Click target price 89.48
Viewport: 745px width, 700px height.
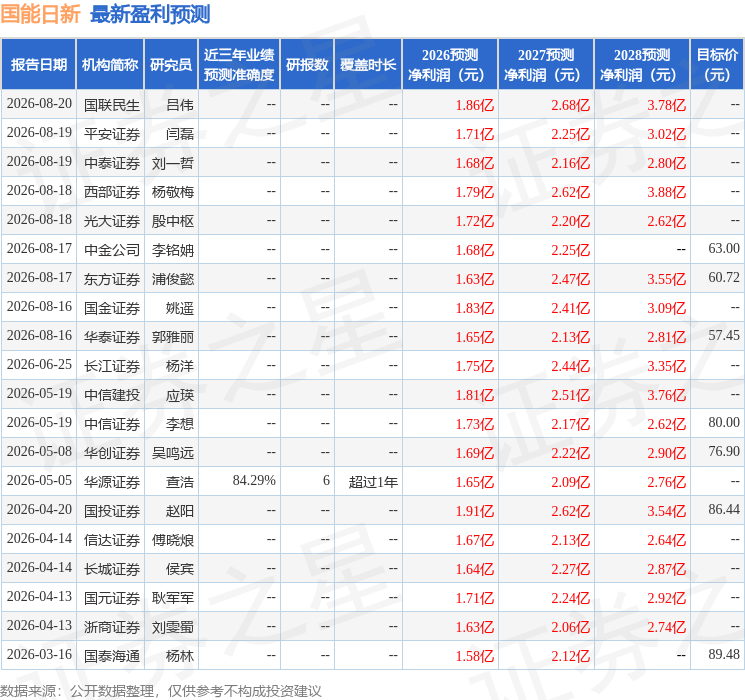724,654
